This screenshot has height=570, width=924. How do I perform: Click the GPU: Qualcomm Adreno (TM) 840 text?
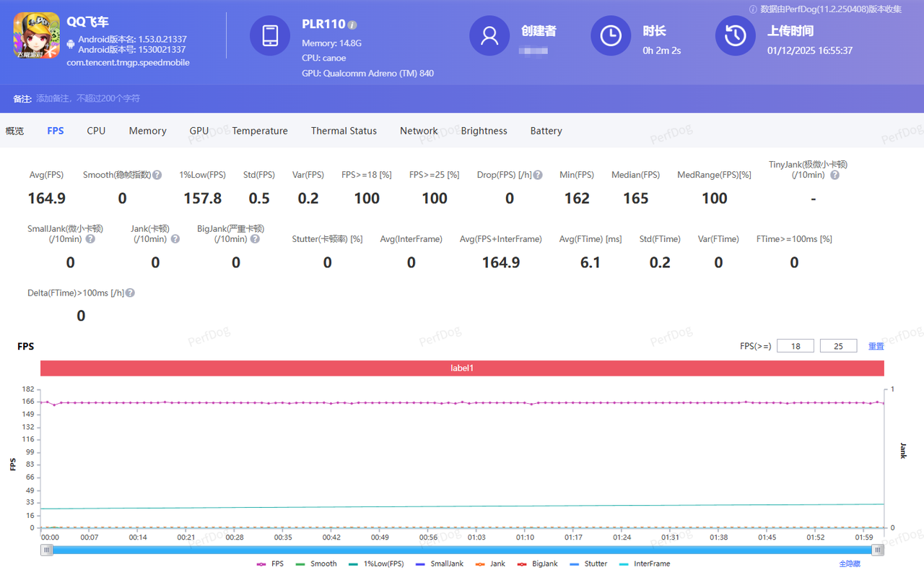coord(368,73)
